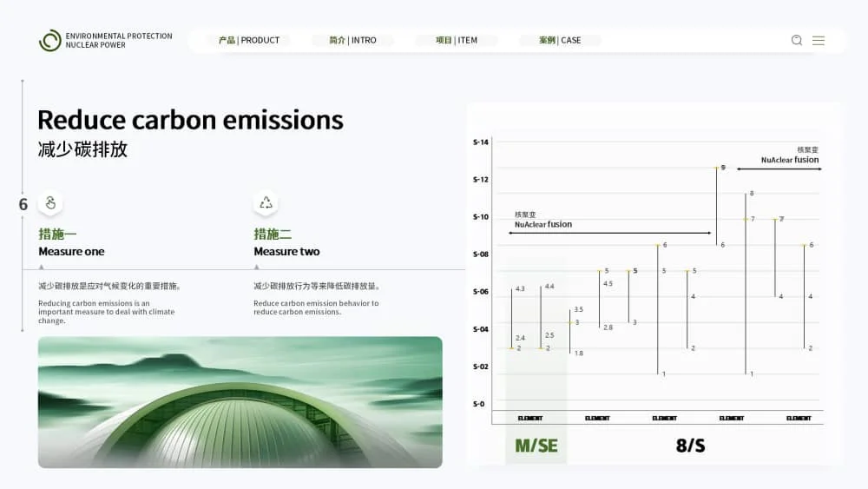Go to the INTRO navigation item

coord(352,41)
